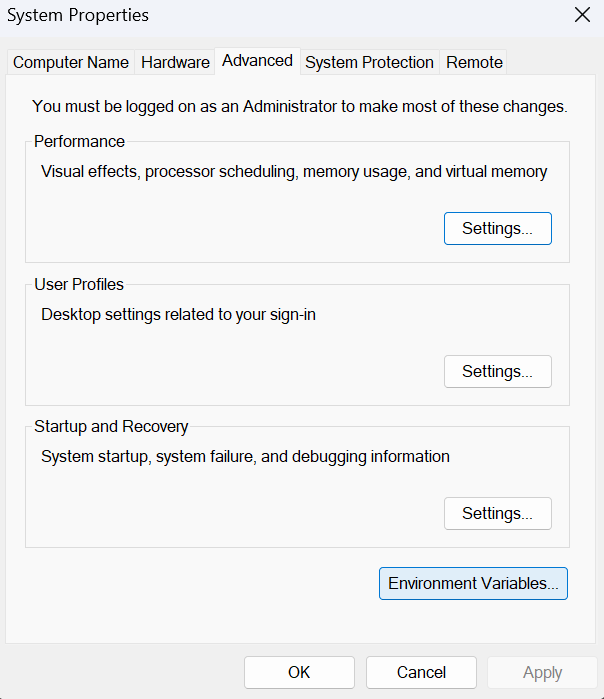
Task: Click the User Profiles group label
Action: point(79,284)
